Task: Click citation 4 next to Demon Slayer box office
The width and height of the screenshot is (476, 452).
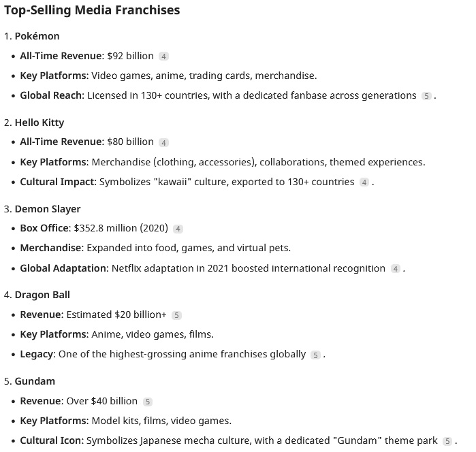Action: pyautogui.click(x=178, y=229)
